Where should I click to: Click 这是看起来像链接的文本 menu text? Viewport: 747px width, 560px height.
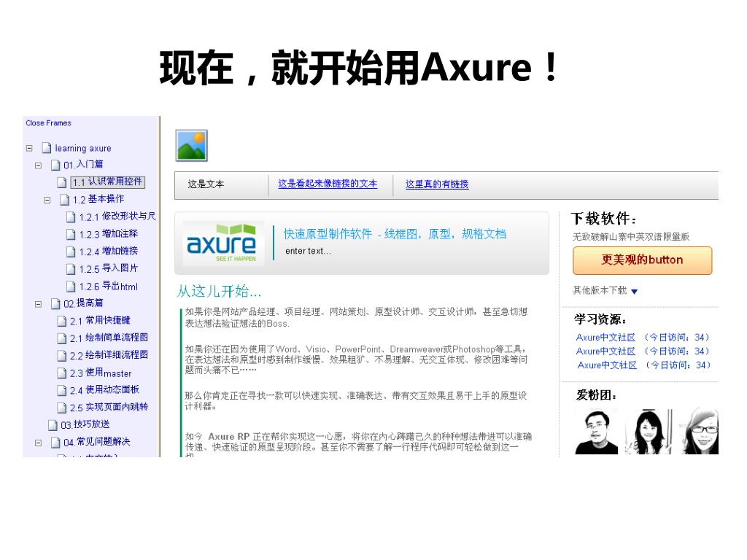tap(328, 184)
